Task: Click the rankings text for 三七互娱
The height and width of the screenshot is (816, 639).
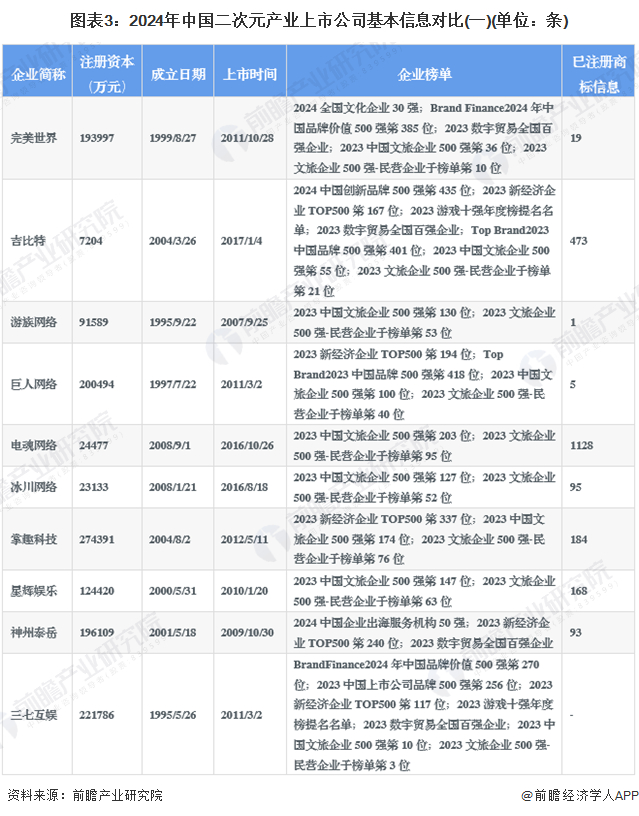Action: point(424,715)
